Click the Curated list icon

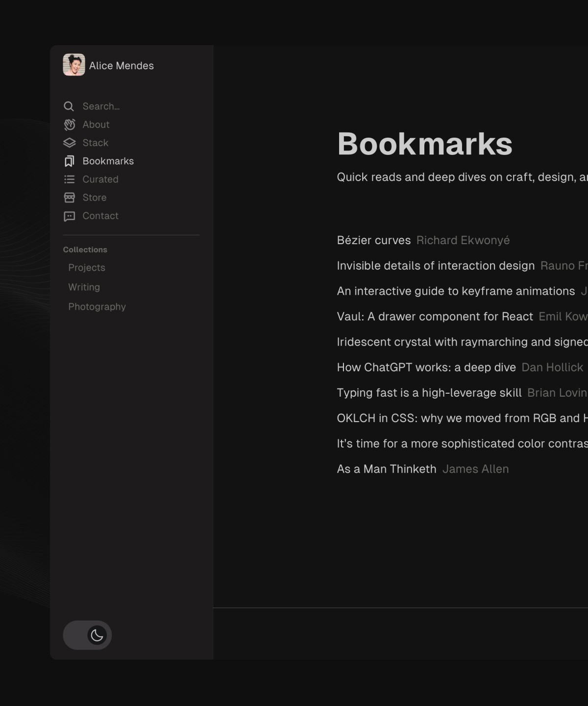tap(69, 179)
